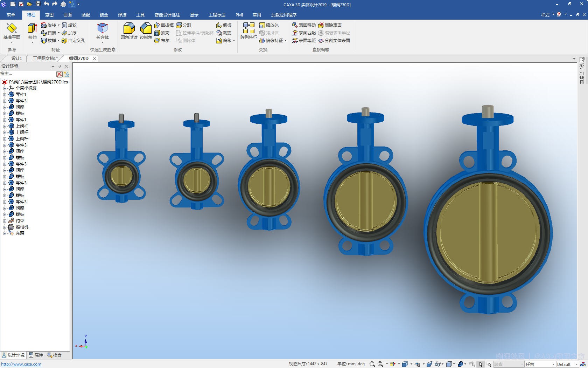This screenshot has height=368, width=588.
Task: Click the 裁剪 trim tool
Action: click(x=224, y=33)
